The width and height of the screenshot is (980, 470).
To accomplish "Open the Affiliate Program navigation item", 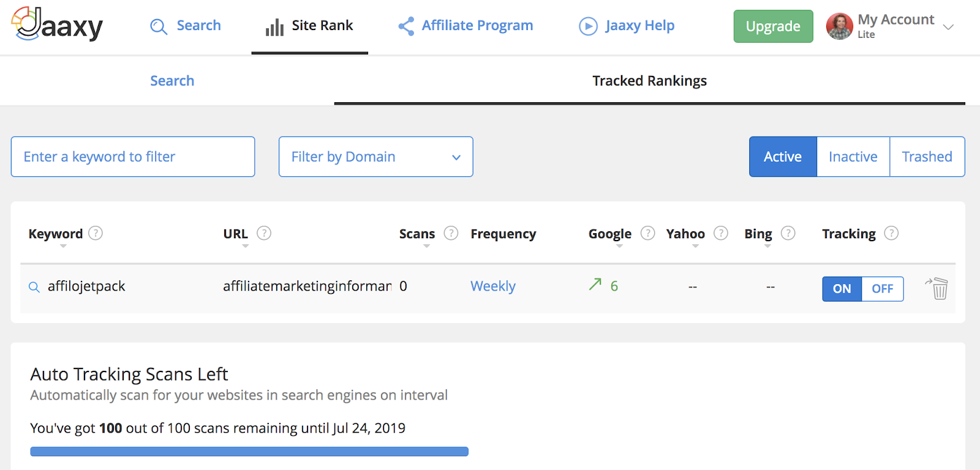I will click(466, 26).
